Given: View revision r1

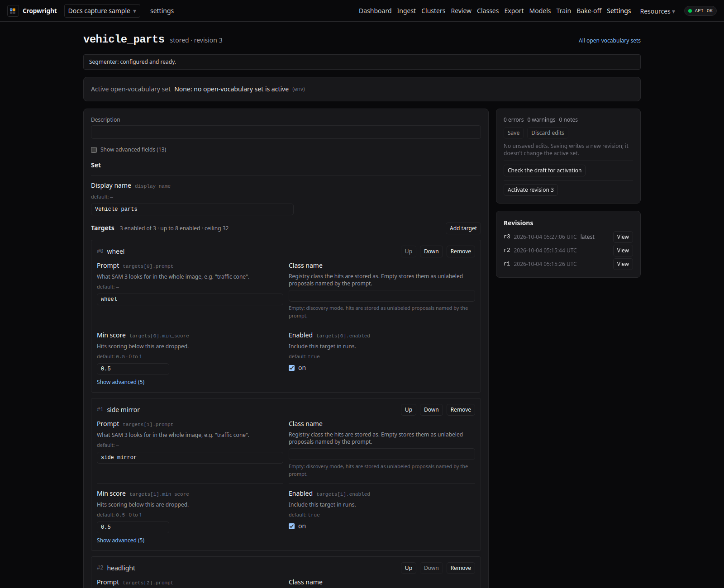Looking at the screenshot, I should click(623, 264).
